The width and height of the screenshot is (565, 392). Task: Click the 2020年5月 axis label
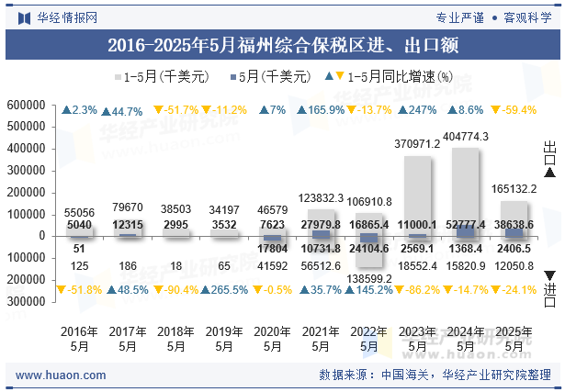272,339
